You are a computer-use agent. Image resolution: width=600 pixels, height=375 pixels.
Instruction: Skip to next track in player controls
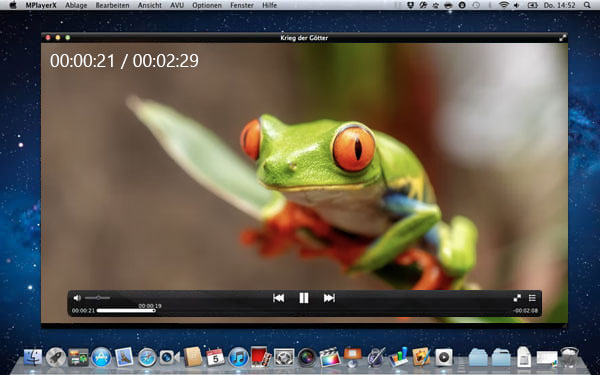coord(329,298)
